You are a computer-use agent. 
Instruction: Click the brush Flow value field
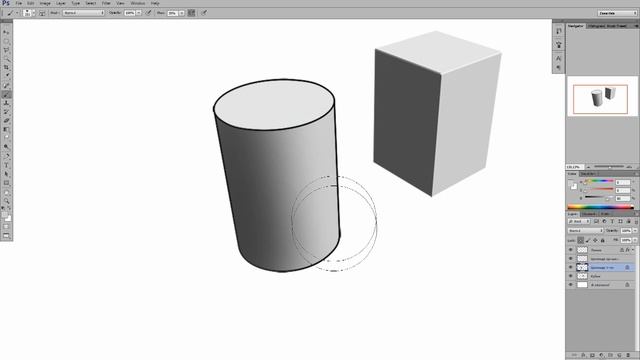172,13
